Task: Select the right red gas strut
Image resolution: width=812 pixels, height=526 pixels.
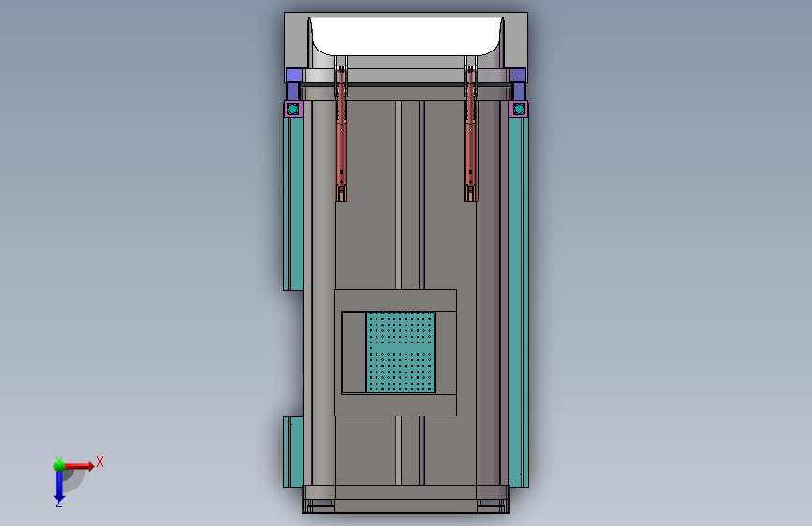Action: (x=470, y=129)
